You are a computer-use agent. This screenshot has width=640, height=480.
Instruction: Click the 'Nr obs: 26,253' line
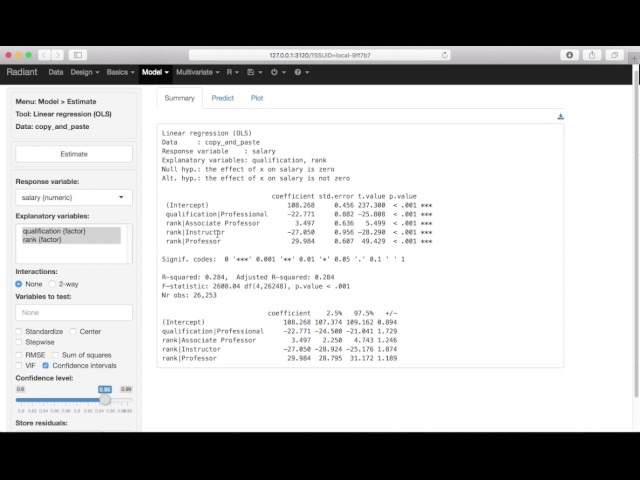tap(189, 295)
